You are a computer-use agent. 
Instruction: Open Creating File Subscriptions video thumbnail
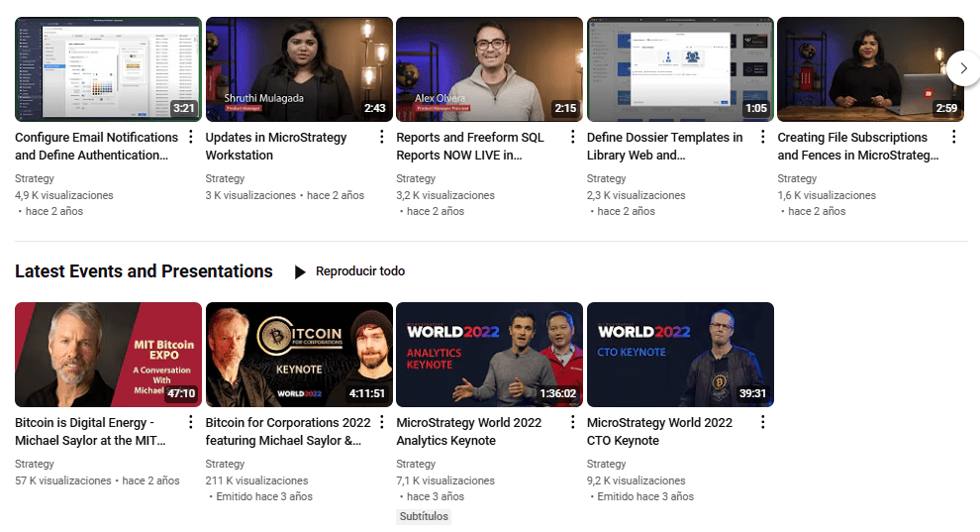871,68
